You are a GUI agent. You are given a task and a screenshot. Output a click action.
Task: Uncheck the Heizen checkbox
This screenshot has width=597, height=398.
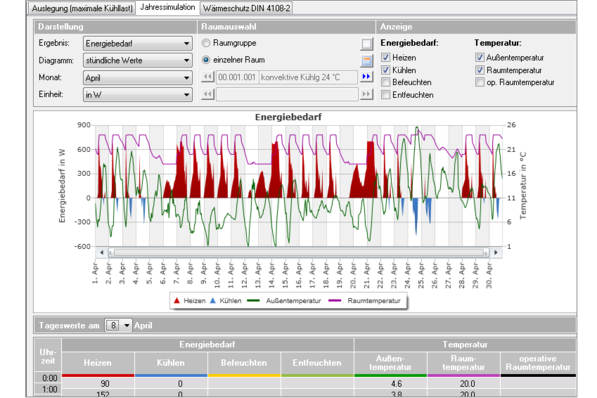pyautogui.click(x=386, y=58)
